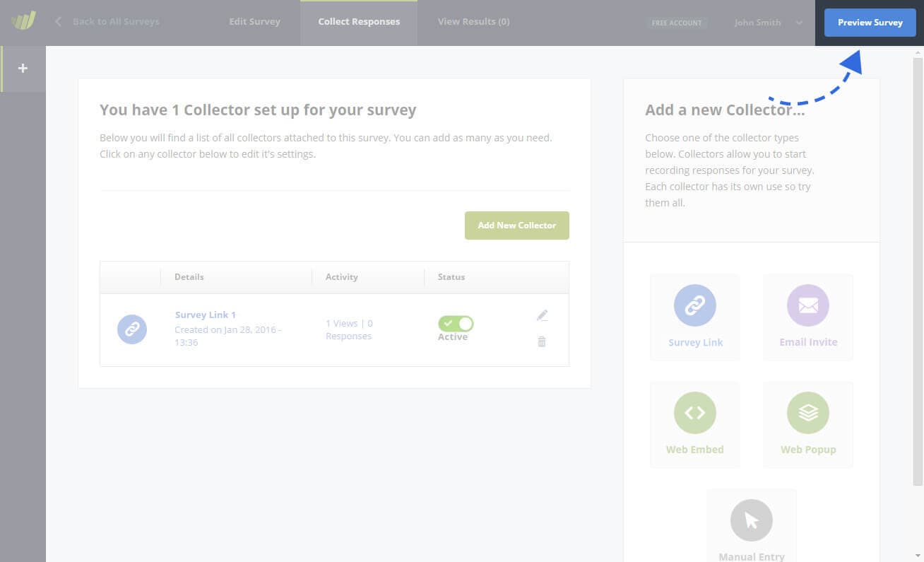Open the Survey Link 1 collector
924x562 pixels.
point(205,315)
